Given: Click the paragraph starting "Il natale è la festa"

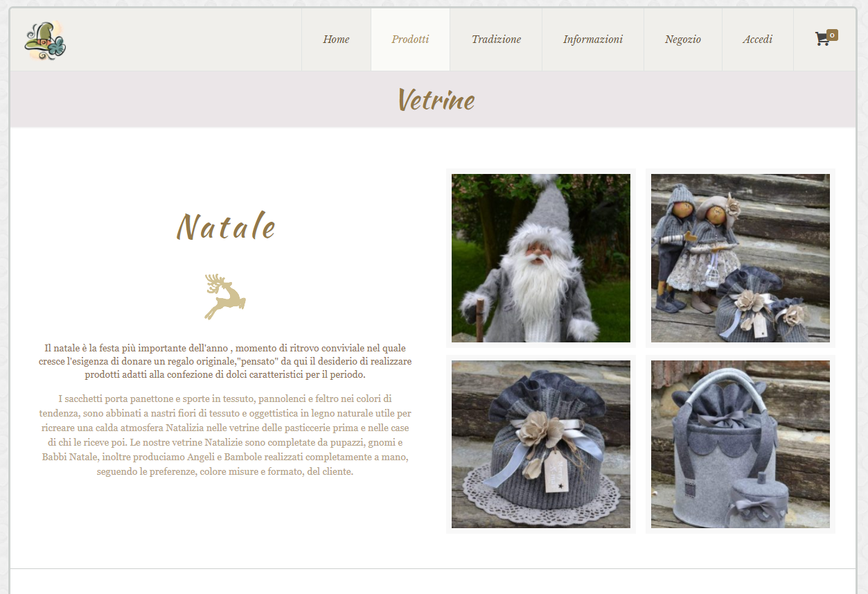Looking at the screenshot, I should click(225, 361).
